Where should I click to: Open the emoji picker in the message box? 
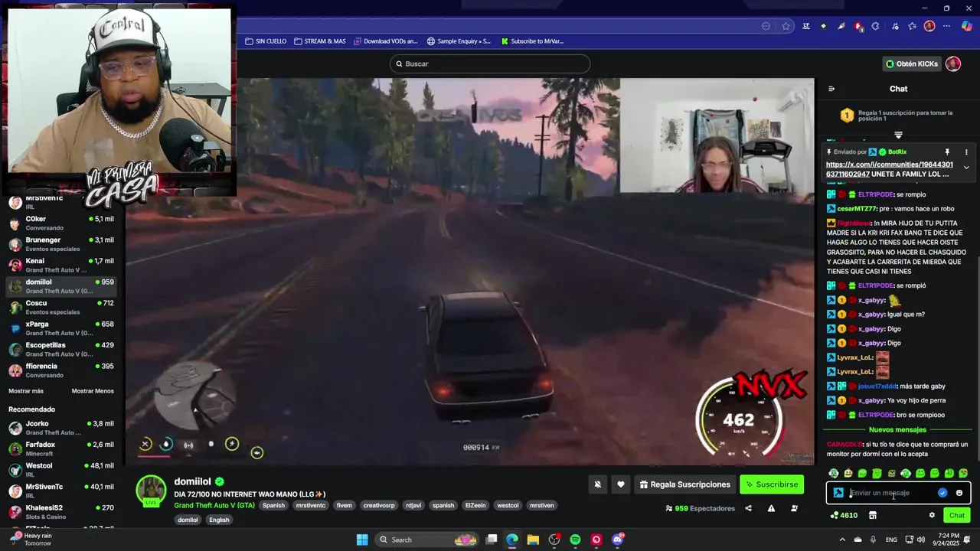(959, 493)
